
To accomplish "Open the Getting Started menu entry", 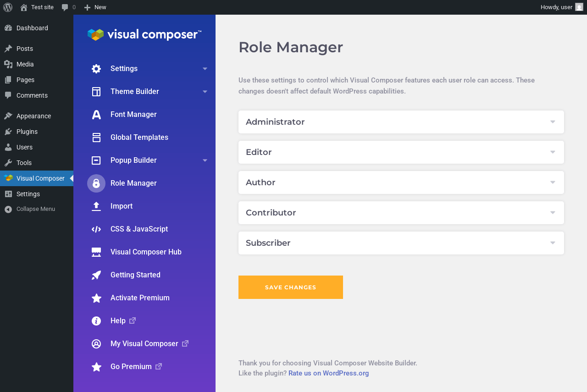I will [144, 275].
